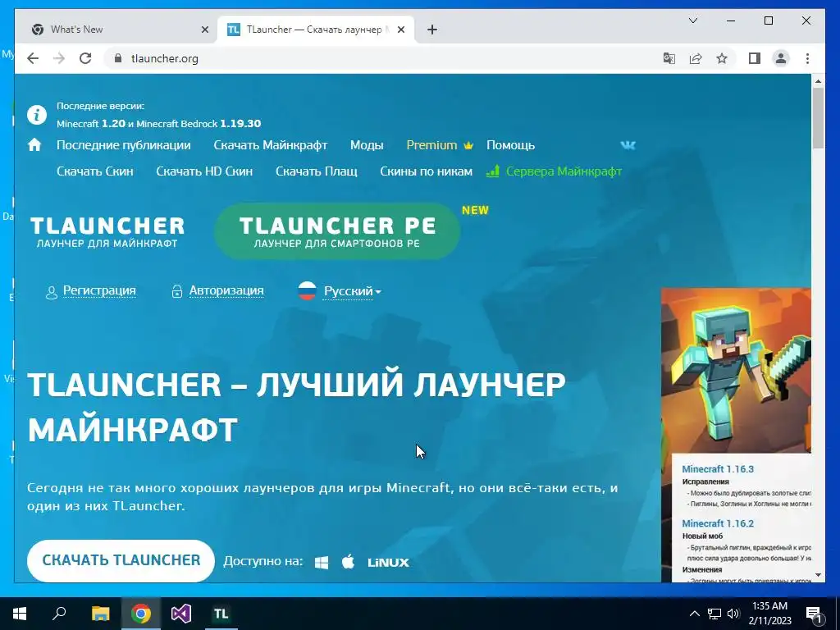840x630 pixels.
Task: Click the info circle icon
Action: click(x=37, y=115)
